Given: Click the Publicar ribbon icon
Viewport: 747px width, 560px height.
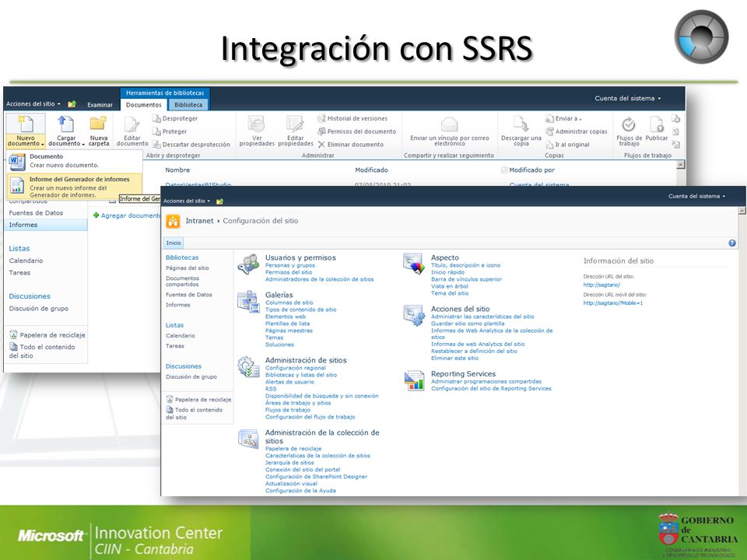Looking at the screenshot, I should click(x=657, y=124).
